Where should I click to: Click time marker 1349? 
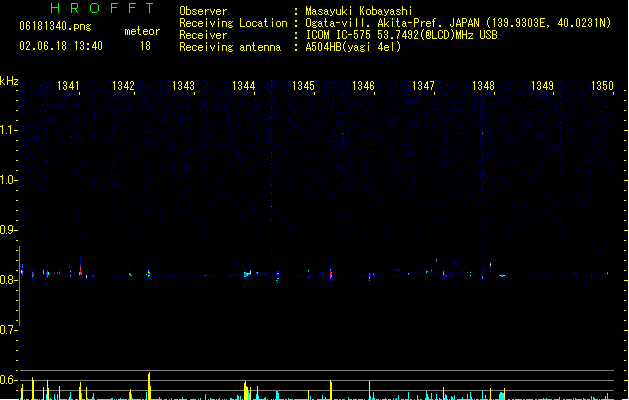pos(542,86)
